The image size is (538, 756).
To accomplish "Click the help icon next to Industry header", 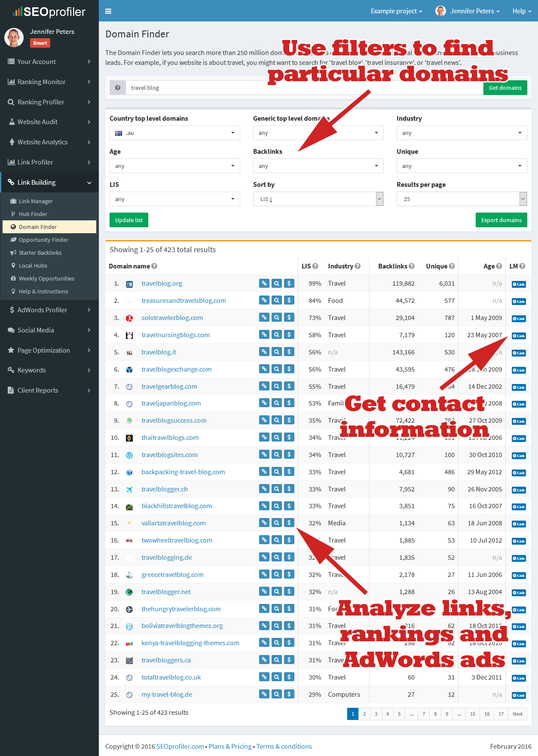I will [x=358, y=266].
